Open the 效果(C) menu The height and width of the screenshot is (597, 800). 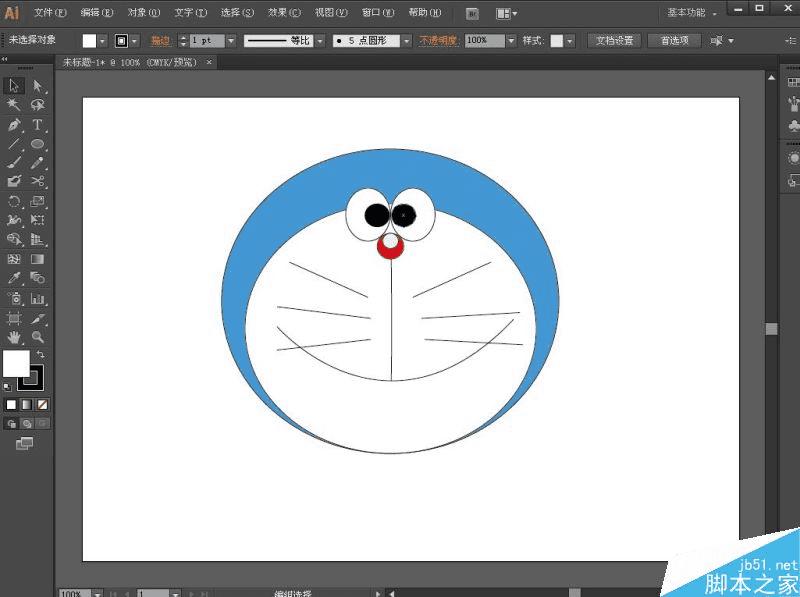pyautogui.click(x=284, y=13)
